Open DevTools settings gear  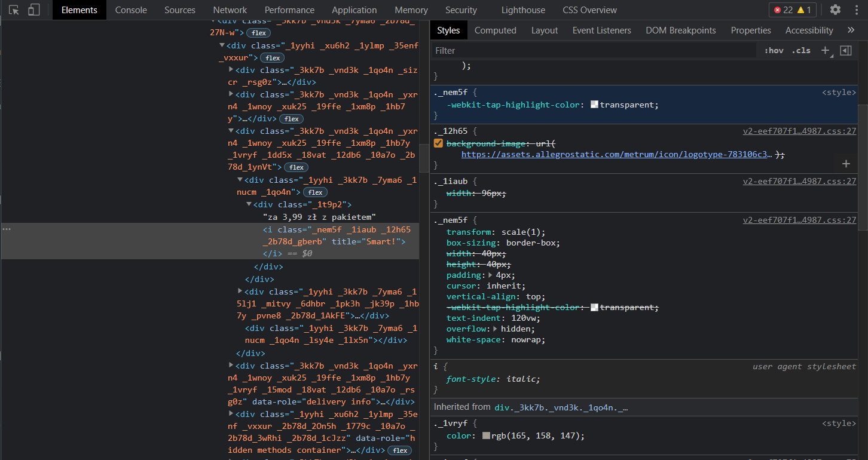[835, 10]
